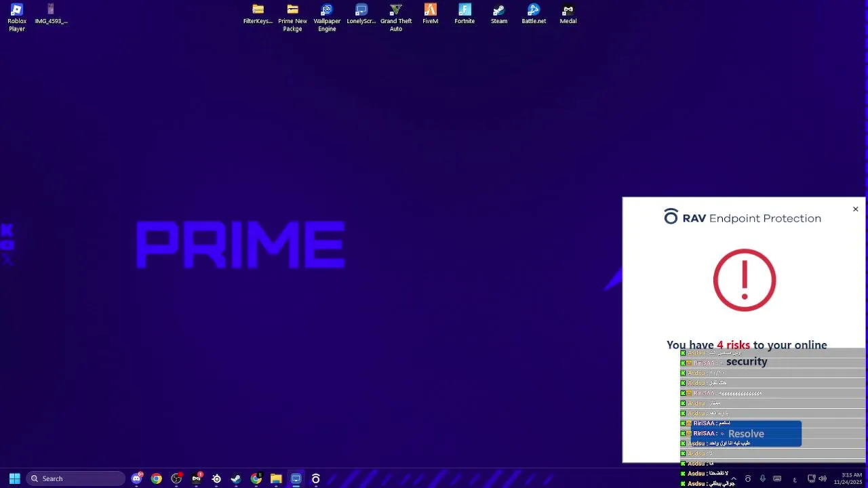Open the Battle.net desktop shortcut
Image resolution: width=868 pixels, height=488 pixels.
click(534, 14)
